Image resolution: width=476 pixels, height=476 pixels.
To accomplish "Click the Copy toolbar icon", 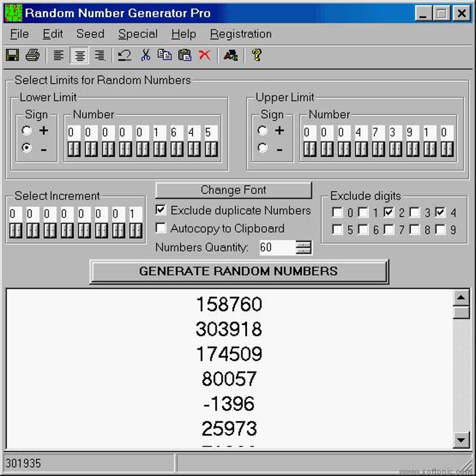I will point(165,55).
